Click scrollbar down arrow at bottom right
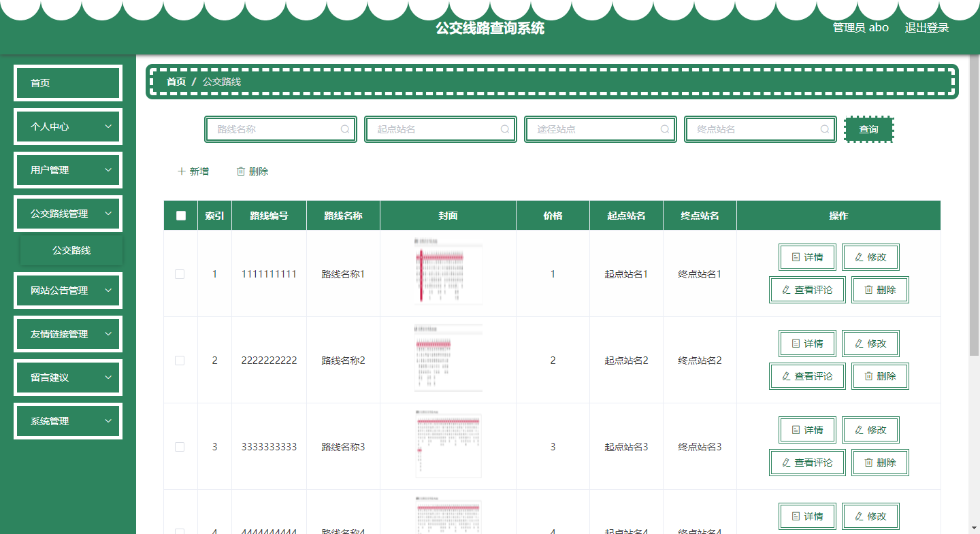The width and height of the screenshot is (980, 534). (975, 527)
